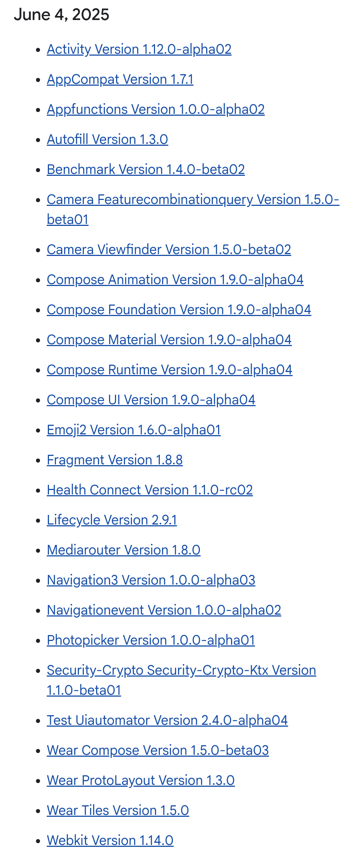Viewport: 356px width, 868px height.
Task: Open Photopicker Version 1.0.0-alpha01 link
Action: pyautogui.click(x=151, y=640)
